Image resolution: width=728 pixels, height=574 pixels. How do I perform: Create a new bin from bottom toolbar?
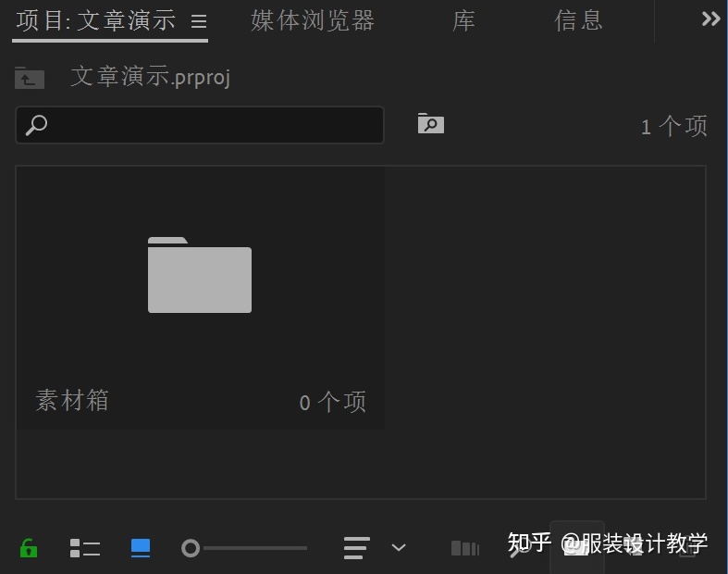(577, 547)
